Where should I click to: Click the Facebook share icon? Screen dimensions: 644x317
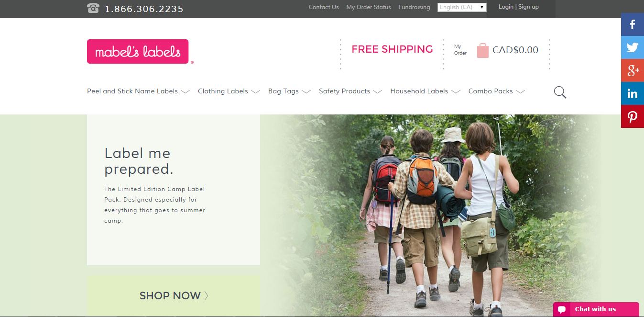(x=633, y=24)
